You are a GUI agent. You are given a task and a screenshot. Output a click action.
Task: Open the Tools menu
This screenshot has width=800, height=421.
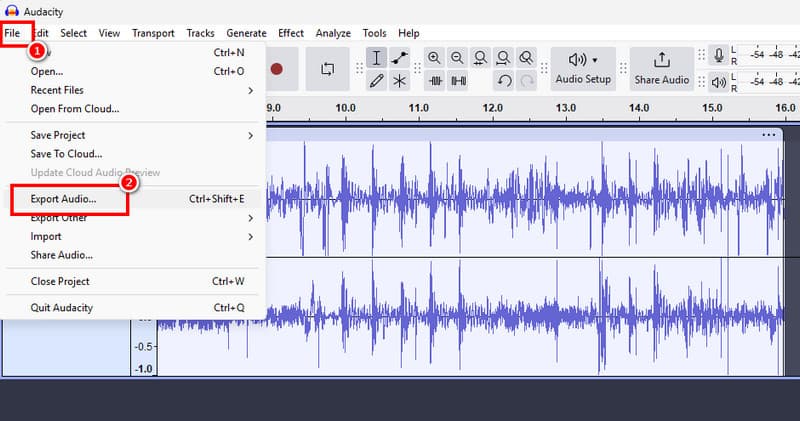point(374,33)
